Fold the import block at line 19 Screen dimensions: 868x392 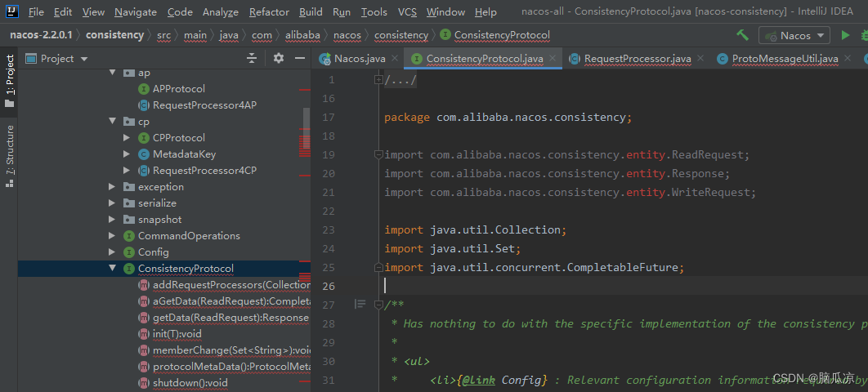[378, 154]
